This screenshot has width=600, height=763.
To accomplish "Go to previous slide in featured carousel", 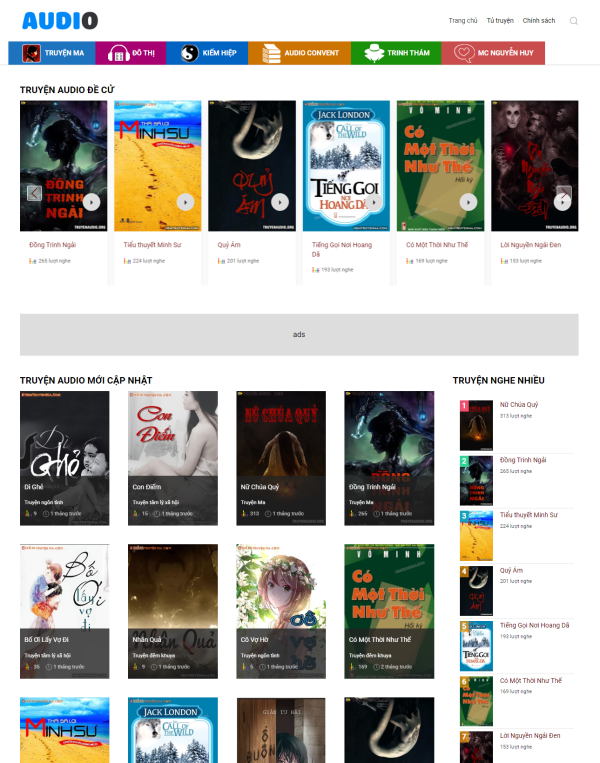I will click(x=34, y=193).
